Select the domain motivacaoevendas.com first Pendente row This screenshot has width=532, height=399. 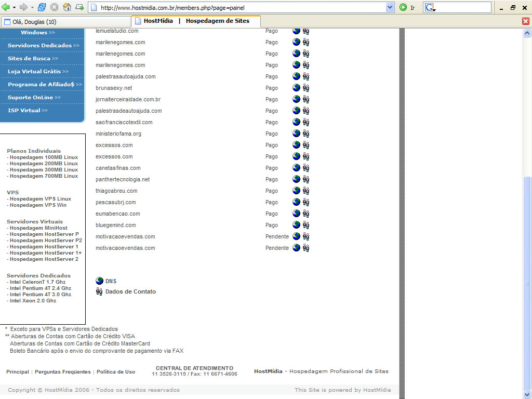(125, 236)
